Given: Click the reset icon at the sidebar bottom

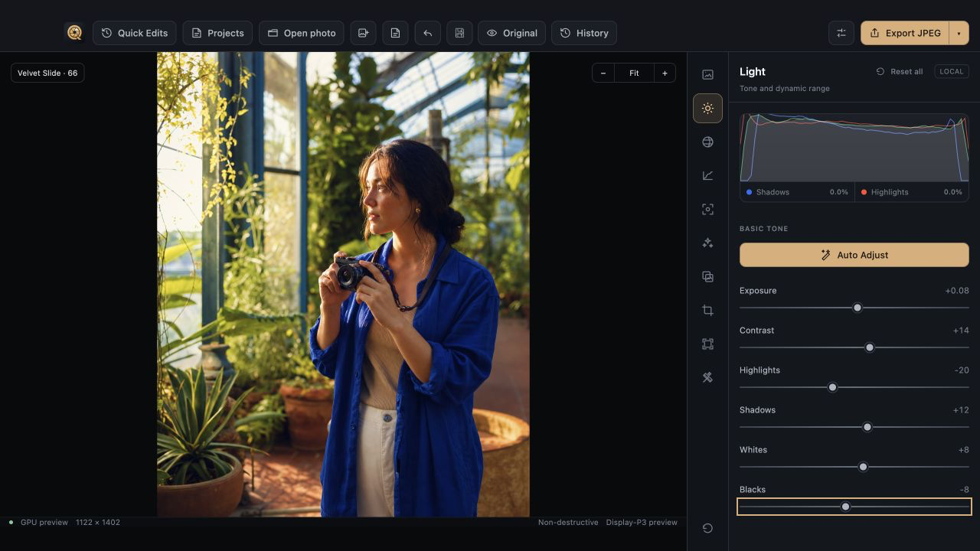Looking at the screenshot, I should click(x=707, y=528).
